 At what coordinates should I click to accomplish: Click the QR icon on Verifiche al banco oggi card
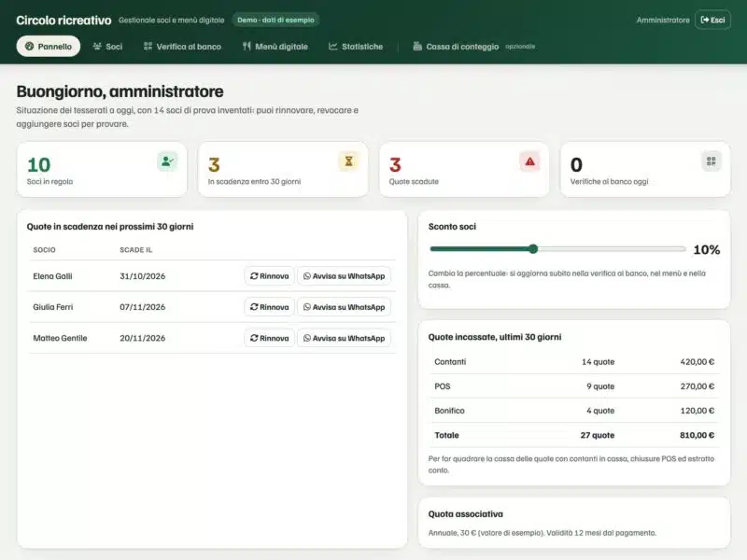(x=712, y=161)
